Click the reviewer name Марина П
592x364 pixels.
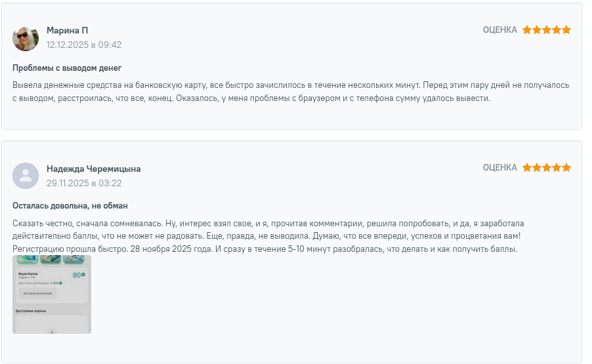[x=67, y=31]
